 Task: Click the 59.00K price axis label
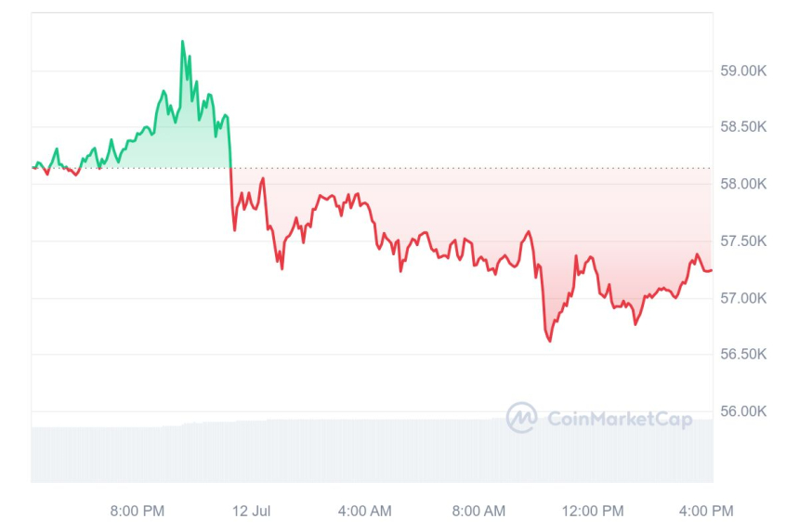[x=744, y=71]
